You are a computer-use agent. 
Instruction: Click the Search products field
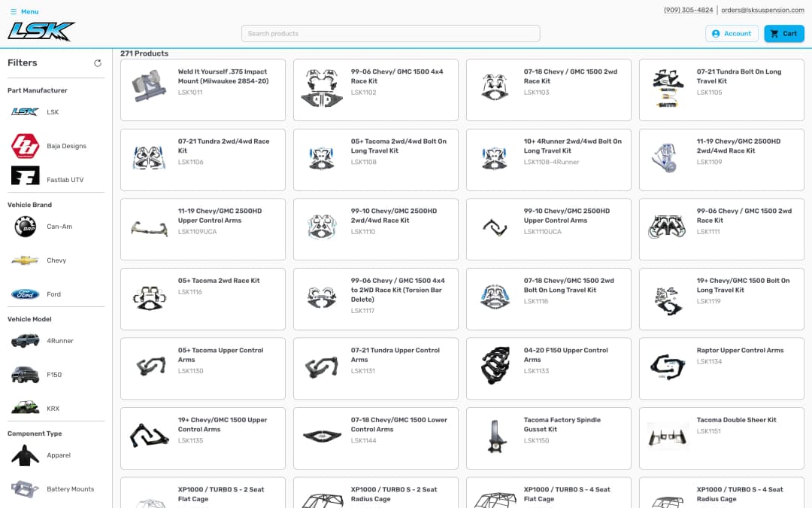[390, 34]
